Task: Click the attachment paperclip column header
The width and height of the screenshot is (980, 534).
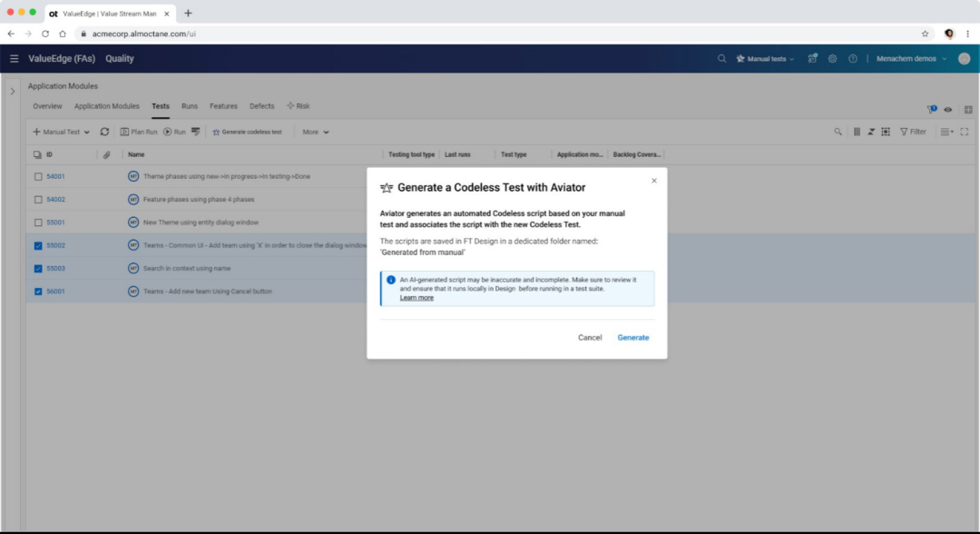Action: 107,154
